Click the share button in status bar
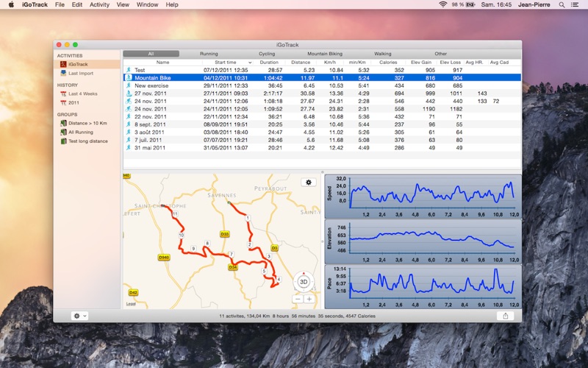This screenshot has height=368, width=588. pyautogui.click(x=506, y=316)
